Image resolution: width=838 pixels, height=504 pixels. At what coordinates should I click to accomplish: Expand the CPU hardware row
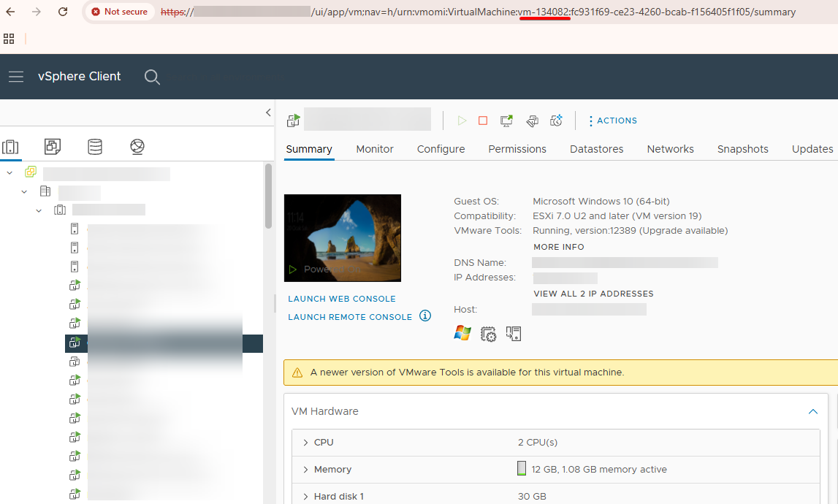coord(305,443)
